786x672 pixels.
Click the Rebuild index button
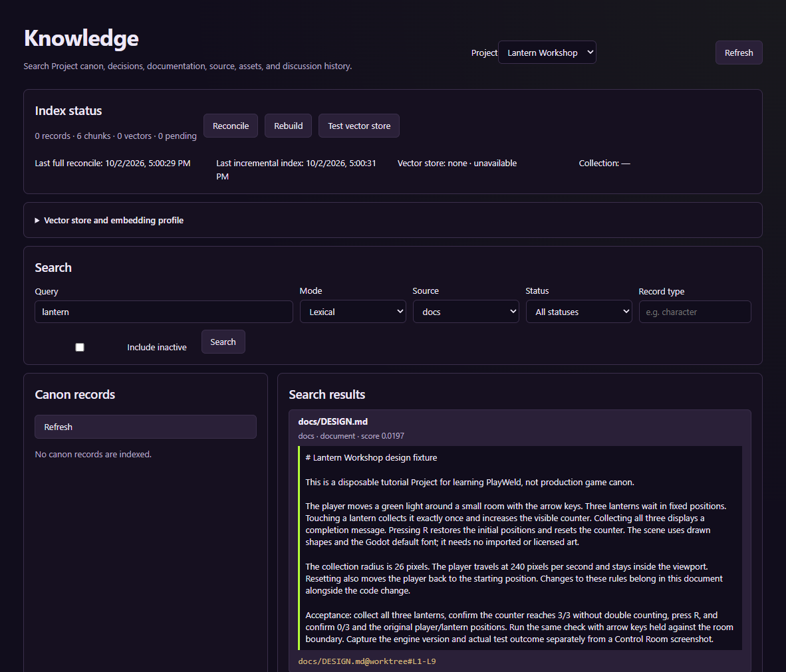(x=288, y=126)
